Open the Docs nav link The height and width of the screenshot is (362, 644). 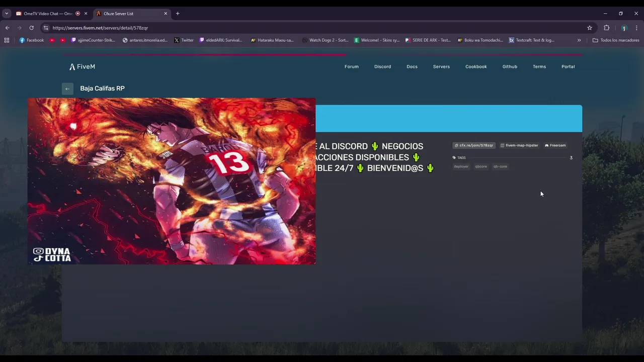point(412,66)
